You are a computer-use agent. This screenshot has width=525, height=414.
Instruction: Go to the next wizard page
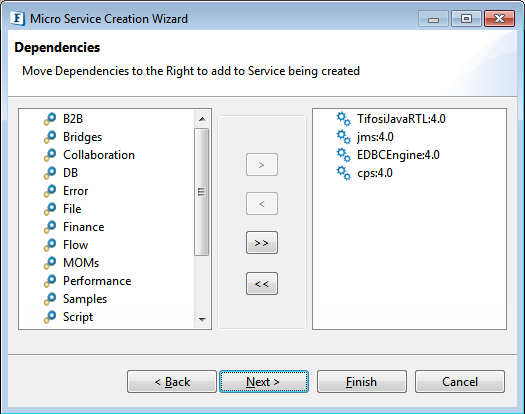tap(264, 382)
